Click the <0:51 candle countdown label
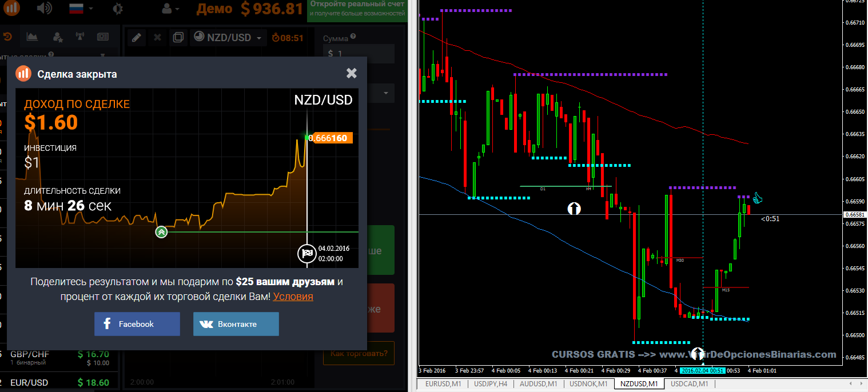This screenshot has width=868, height=392. 770,218
